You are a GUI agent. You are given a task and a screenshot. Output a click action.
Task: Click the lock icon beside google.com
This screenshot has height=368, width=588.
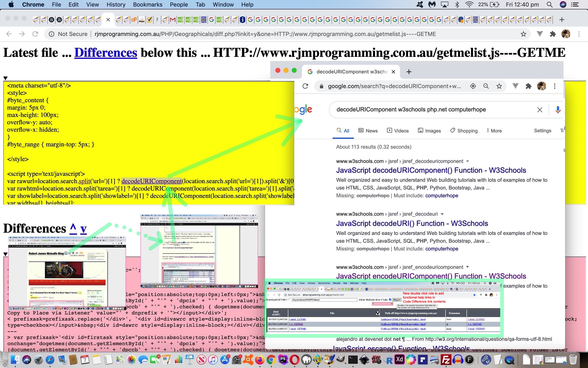[x=321, y=86]
